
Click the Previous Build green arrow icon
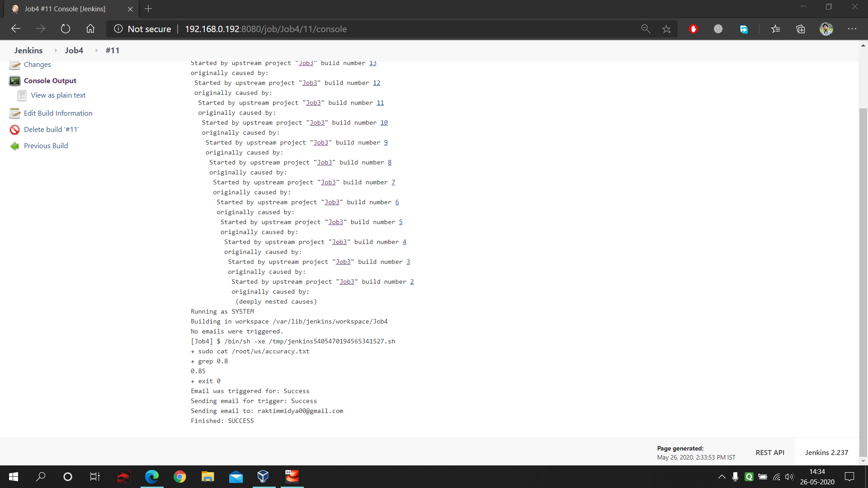point(15,146)
